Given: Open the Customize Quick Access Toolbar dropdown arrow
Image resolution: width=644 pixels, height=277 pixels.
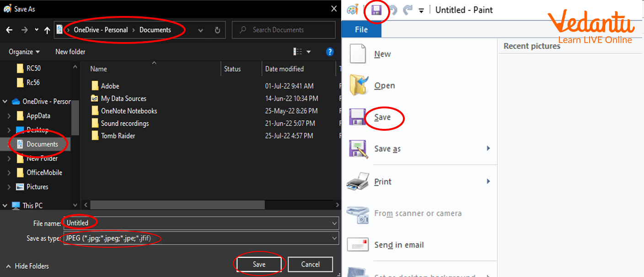Looking at the screenshot, I should (x=421, y=11).
